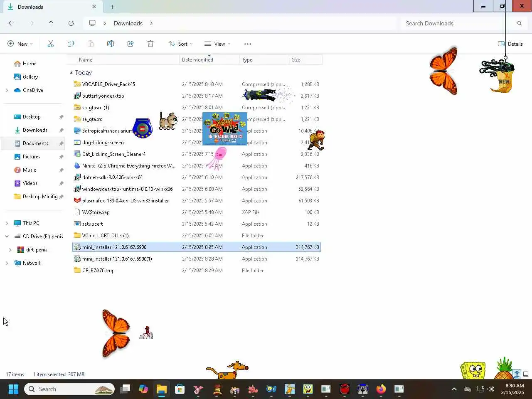The image size is (532, 399).
Task: Expand the dirt_penis folder node
Action: point(10,250)
